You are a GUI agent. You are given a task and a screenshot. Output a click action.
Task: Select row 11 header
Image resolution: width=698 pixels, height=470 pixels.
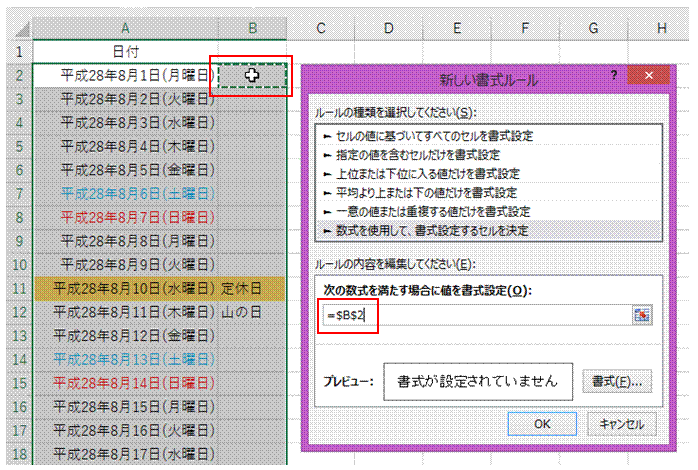(19, 288)
